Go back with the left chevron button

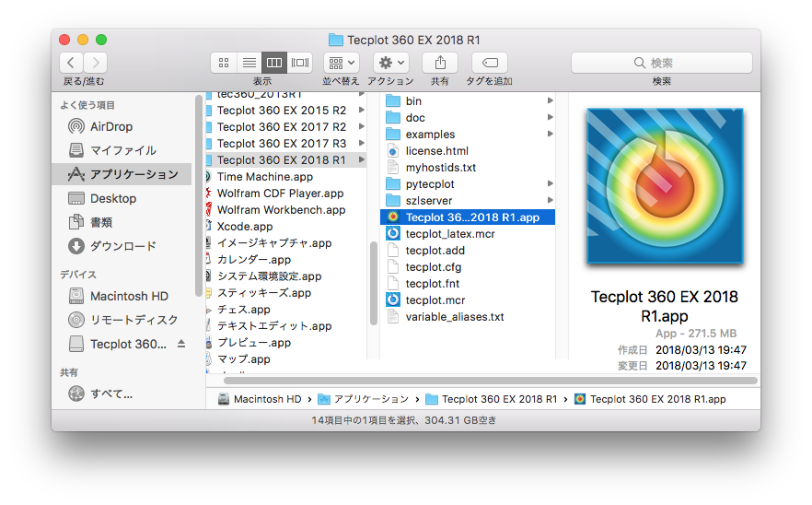coord(71,63)
